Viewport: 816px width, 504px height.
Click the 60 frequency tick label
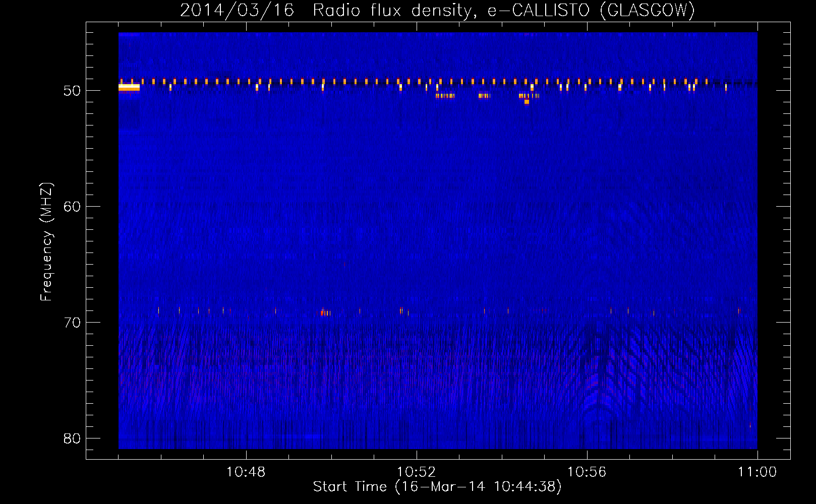tap(72, 207)
